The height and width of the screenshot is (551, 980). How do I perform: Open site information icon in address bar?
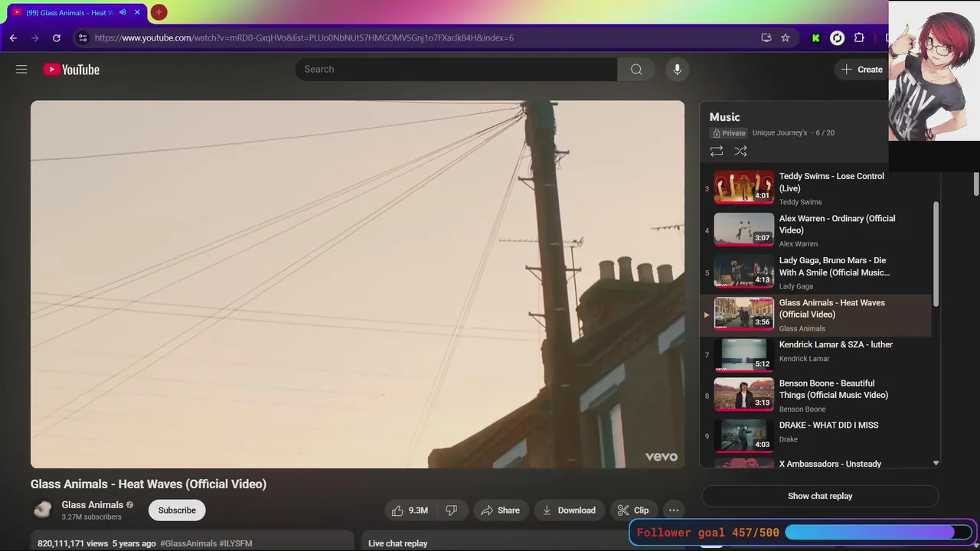pos(83,37)
